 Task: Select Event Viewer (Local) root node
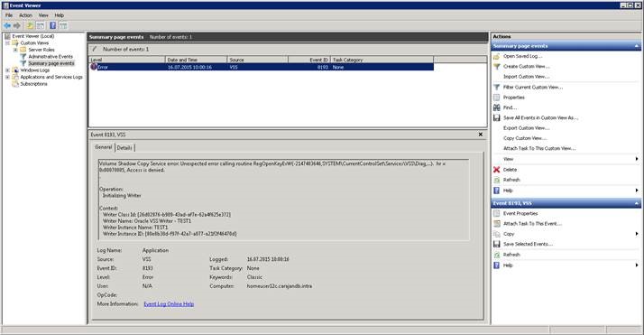pos(32,36)
